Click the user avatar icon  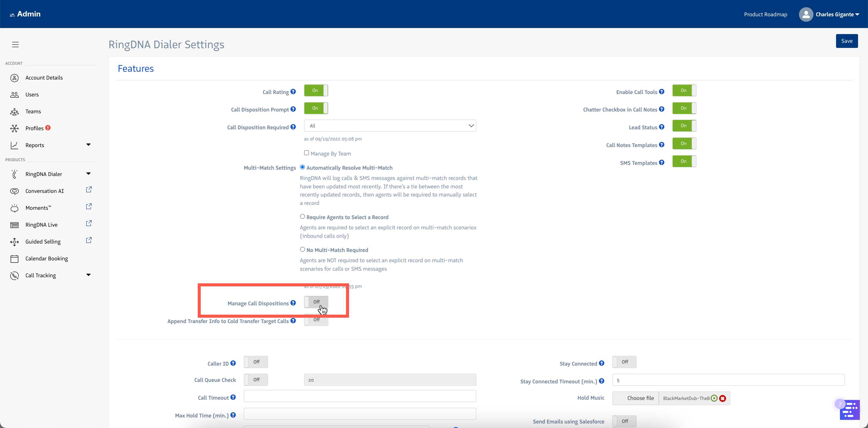pos(806,14)
